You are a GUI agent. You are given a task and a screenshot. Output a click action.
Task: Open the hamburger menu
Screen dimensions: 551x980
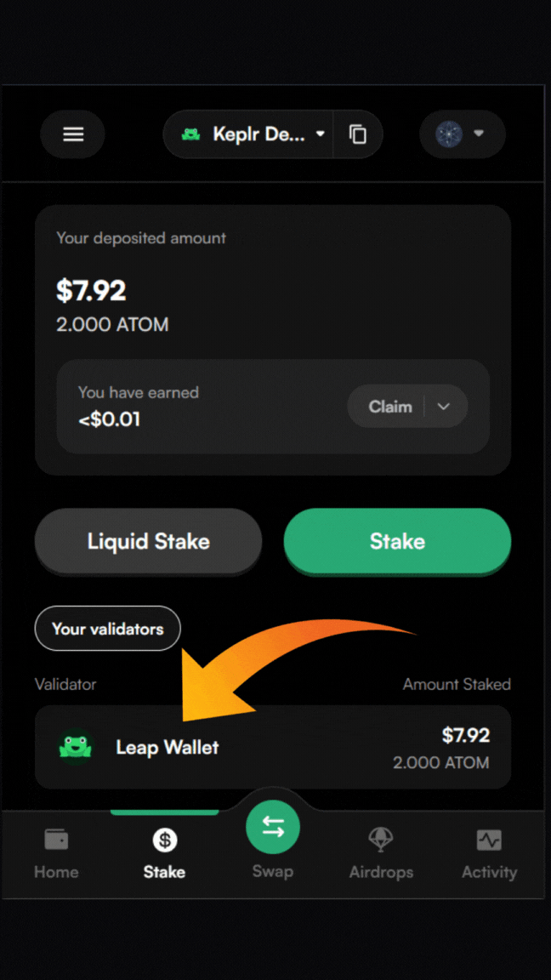(x=73, y=134)
